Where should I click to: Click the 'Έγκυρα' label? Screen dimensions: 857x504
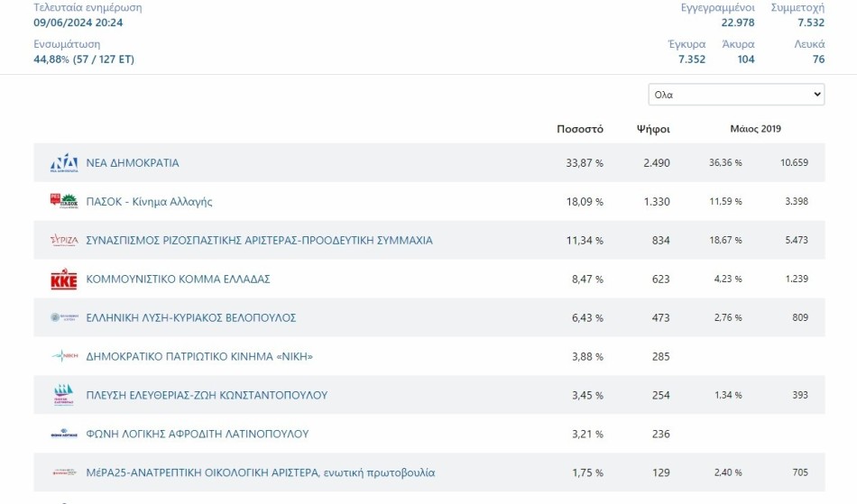[687, 44]
